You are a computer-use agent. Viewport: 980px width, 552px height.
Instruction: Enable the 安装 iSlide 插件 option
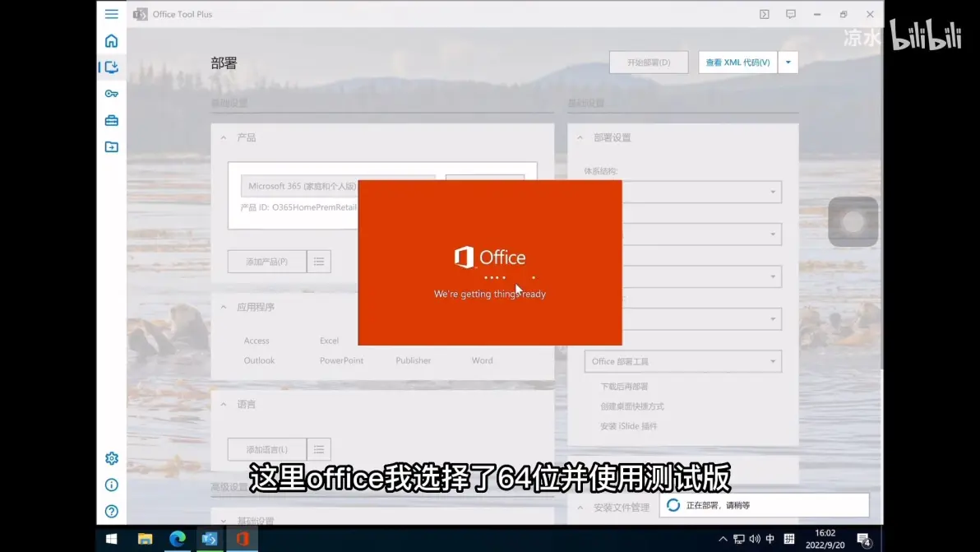coord(628,426)
